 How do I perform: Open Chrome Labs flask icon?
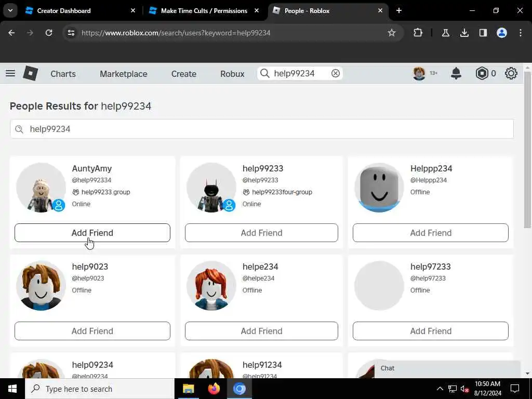pos(445,33)
